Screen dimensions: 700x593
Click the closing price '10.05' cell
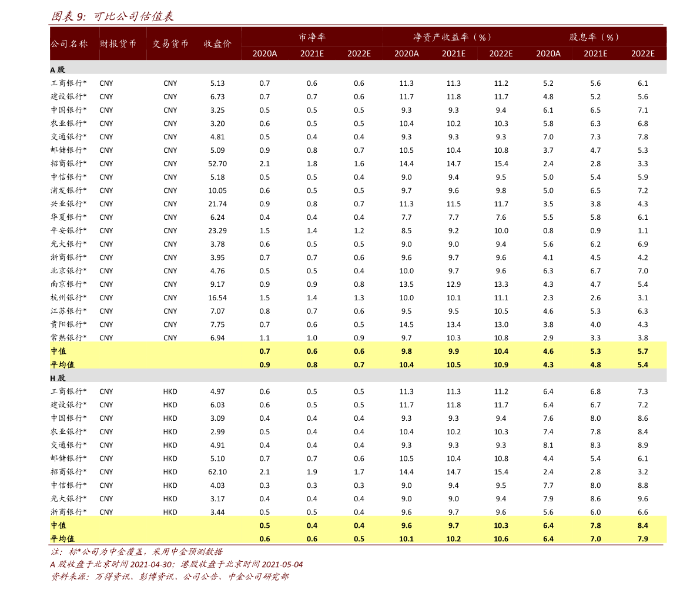(x=217, y=190)
